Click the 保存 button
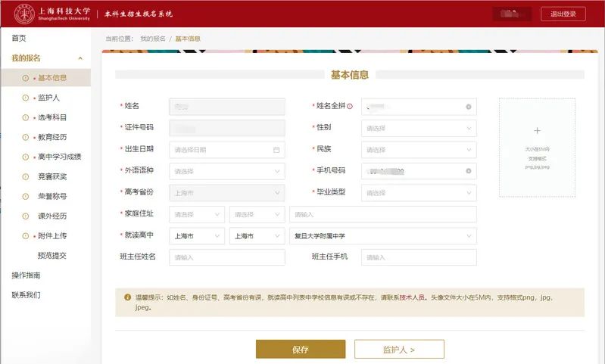 pyautogui.click(x=301, y=350)
